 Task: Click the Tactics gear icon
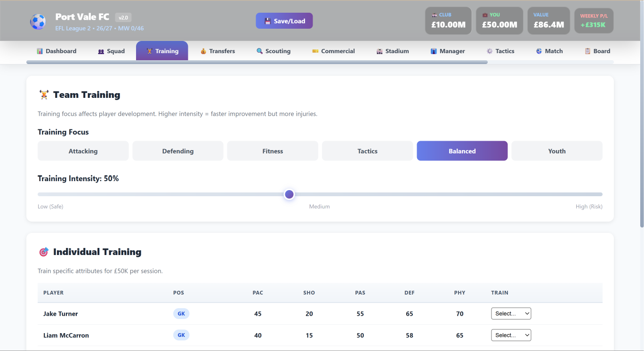point(490,51)
